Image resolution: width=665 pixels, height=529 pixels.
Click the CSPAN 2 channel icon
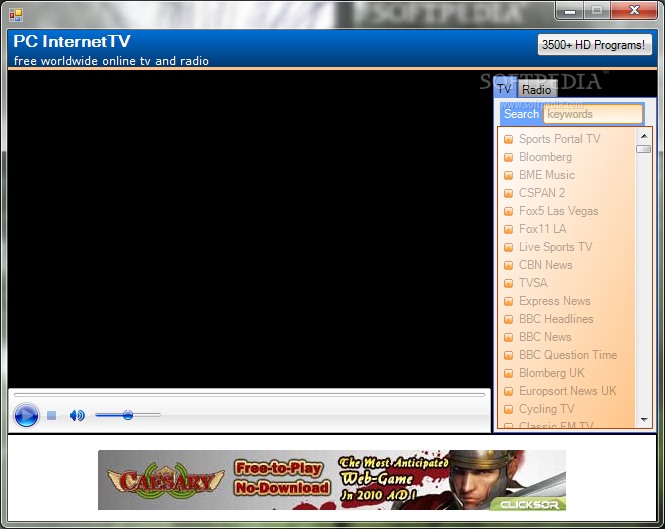(508, 193)
